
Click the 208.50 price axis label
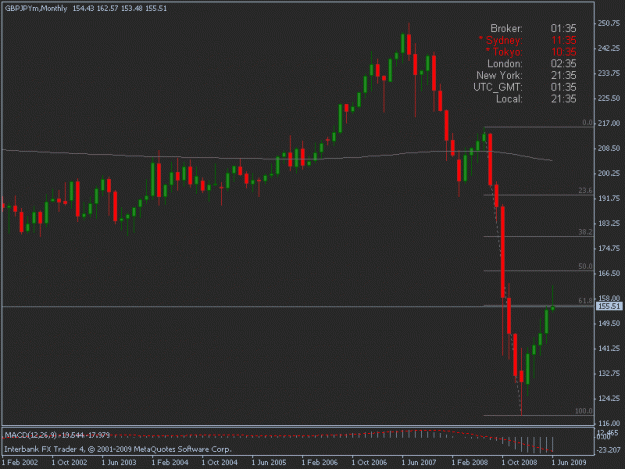pos(609,148)
